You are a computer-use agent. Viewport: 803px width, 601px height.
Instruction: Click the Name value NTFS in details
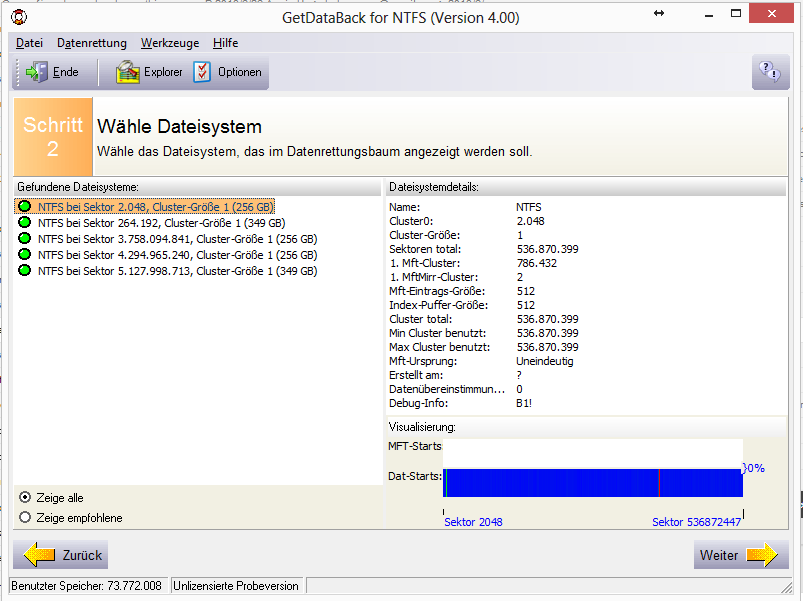(x=529, y=207)
